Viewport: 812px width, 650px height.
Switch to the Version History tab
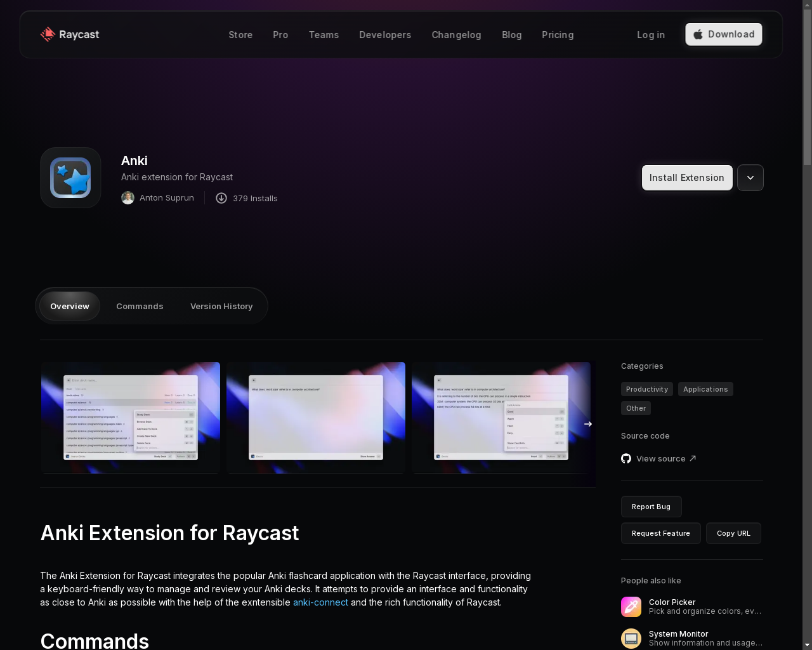pos(221,306)
